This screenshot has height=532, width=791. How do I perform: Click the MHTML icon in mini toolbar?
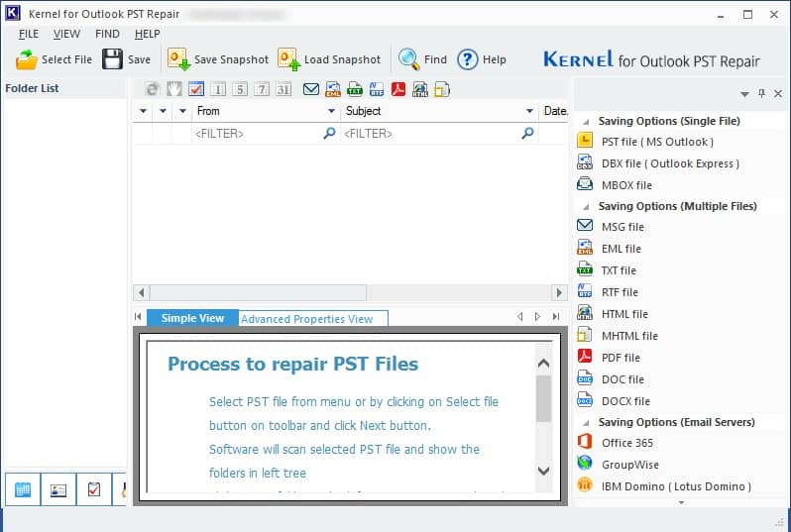point(442,90)
